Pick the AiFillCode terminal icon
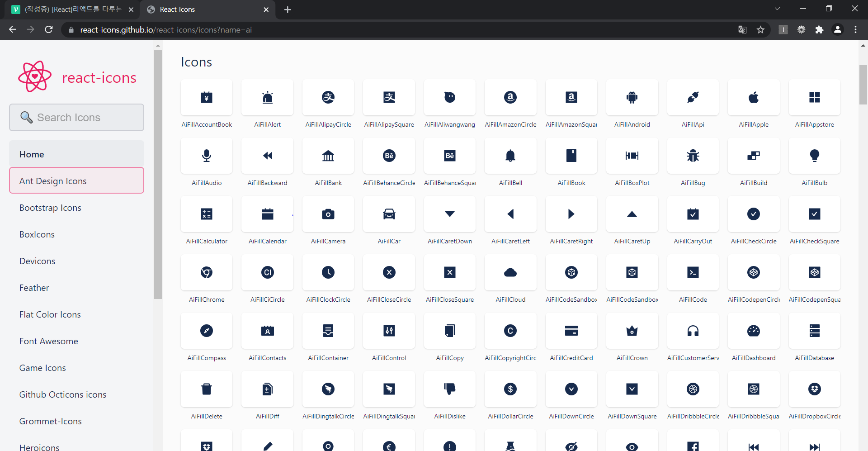868x451 pixels. click(x=693, y=272)
